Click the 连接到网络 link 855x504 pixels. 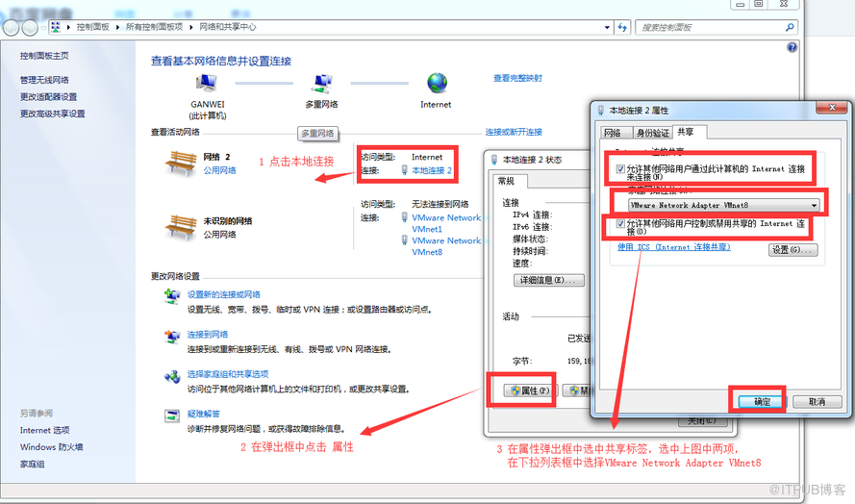click(208, 335)
